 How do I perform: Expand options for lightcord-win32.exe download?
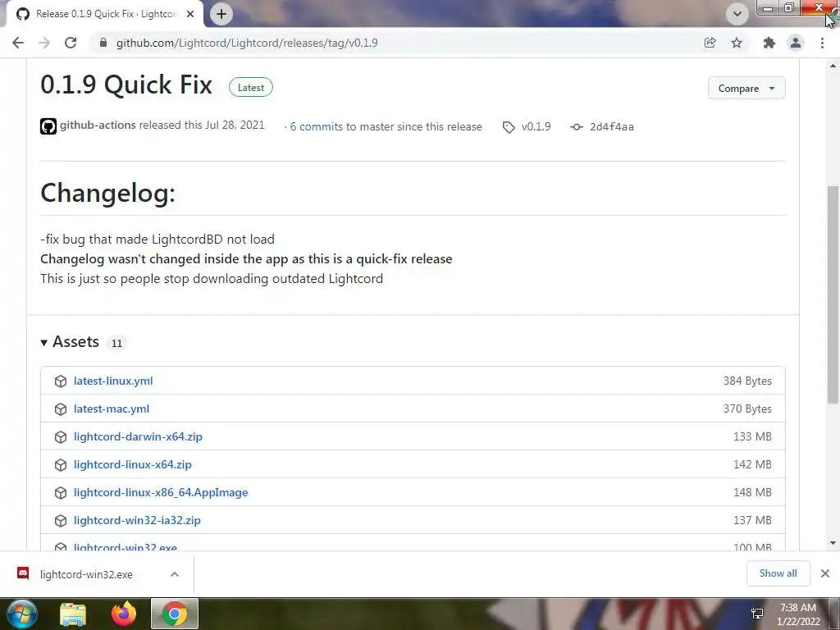tap(175, 574)
